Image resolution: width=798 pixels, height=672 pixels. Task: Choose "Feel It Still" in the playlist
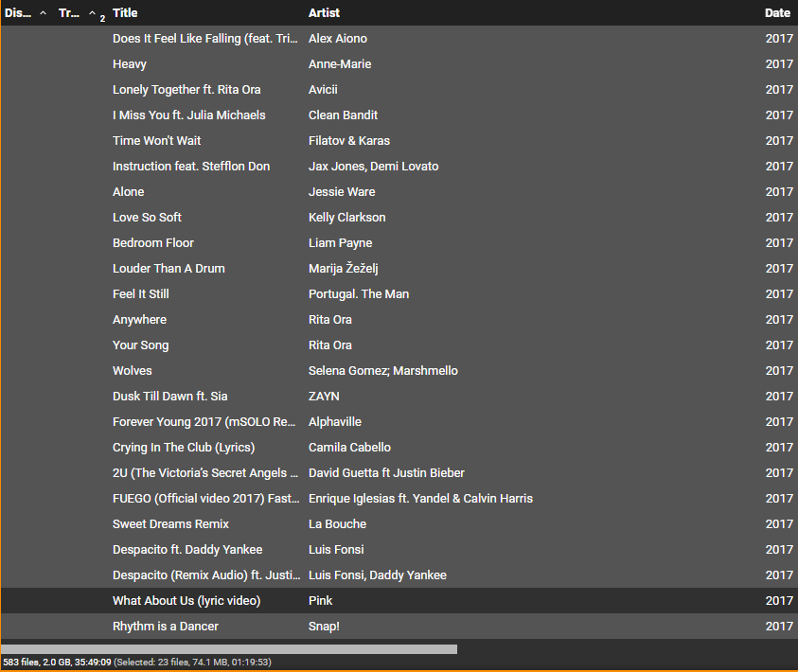(141, 294)
